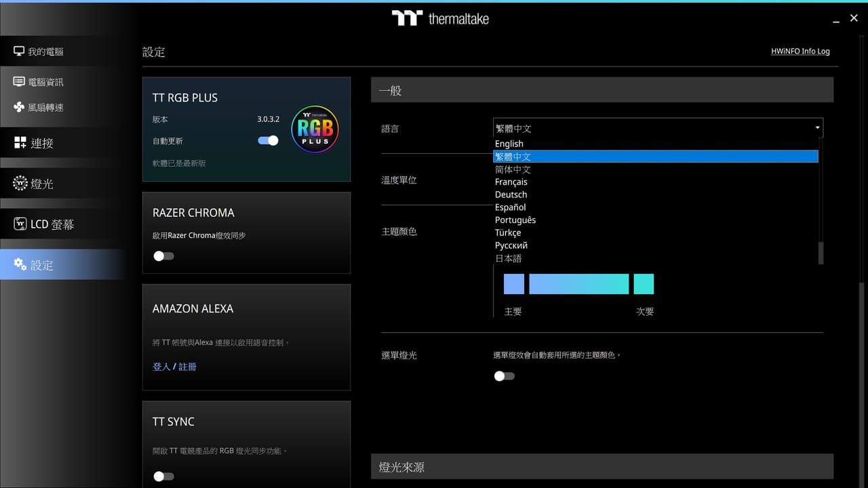The width and height of the screenshot is (868, 488).
Task: Minimize the Thermaltake window
Action: [x=835, y=22]
